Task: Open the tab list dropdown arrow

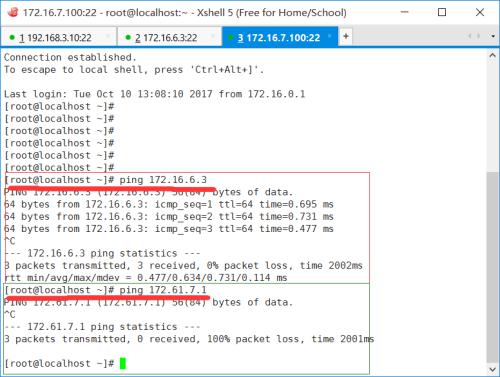Action: (x=493, y=36)
